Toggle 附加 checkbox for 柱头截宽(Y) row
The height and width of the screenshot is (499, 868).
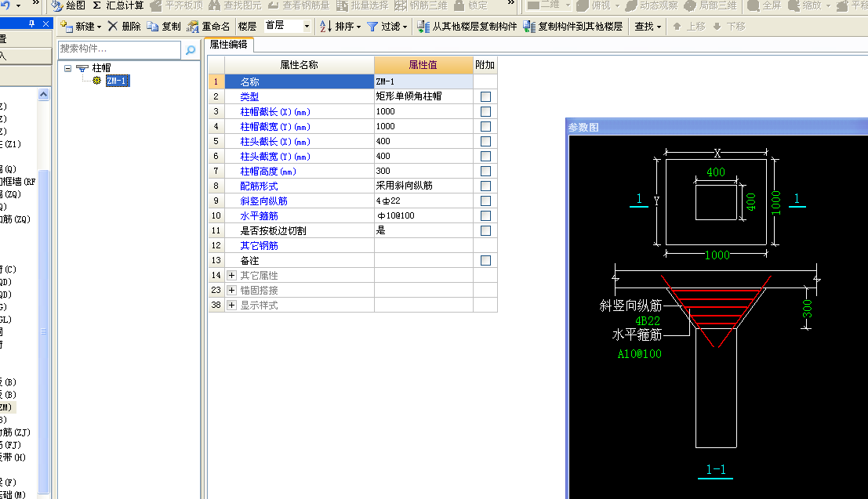485,156
